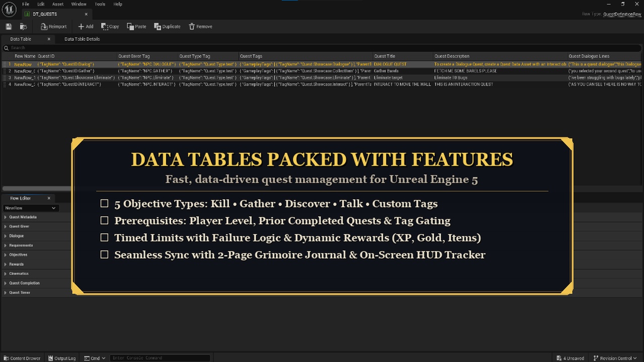This screenshot has width=644, height=362.
Task: Sort by Row Name column header
Action: [x=25, y=56]
